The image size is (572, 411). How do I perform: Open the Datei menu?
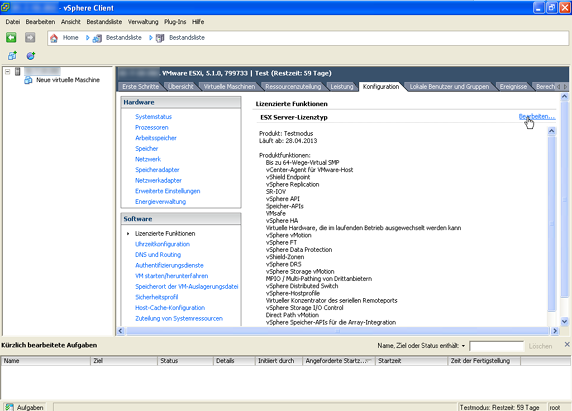[x=13, y=22]
